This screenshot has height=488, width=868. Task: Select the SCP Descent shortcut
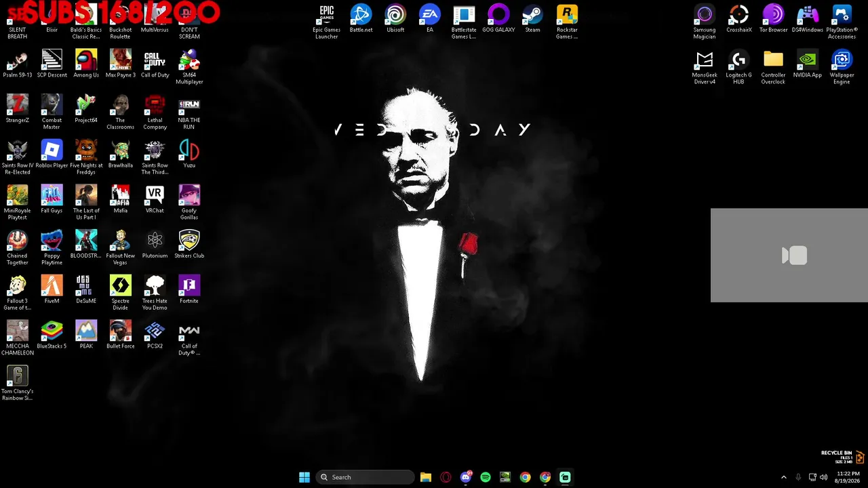coord(52,64)
